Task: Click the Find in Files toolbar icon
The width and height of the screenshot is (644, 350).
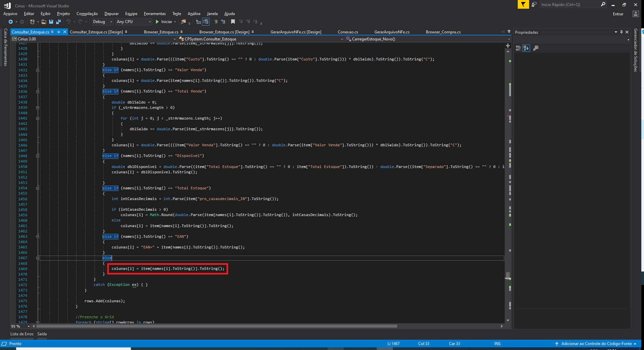Action: click(x=183, y=22)
